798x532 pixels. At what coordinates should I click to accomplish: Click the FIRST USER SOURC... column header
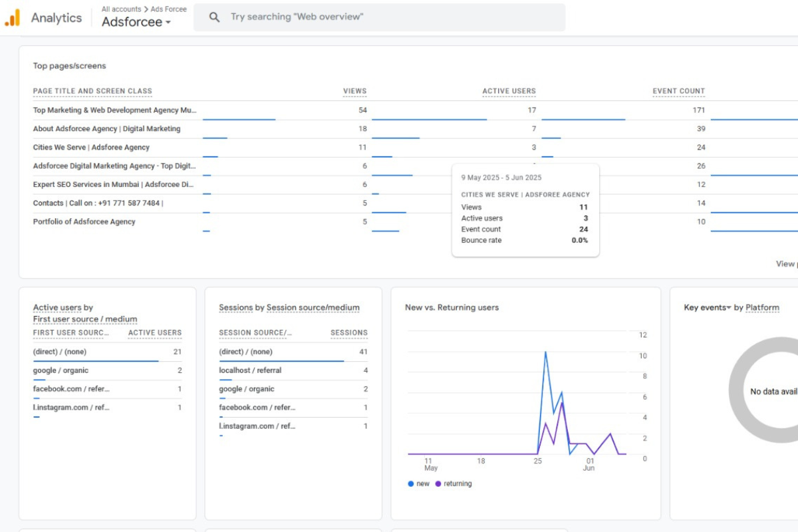[x=71, y=332]
